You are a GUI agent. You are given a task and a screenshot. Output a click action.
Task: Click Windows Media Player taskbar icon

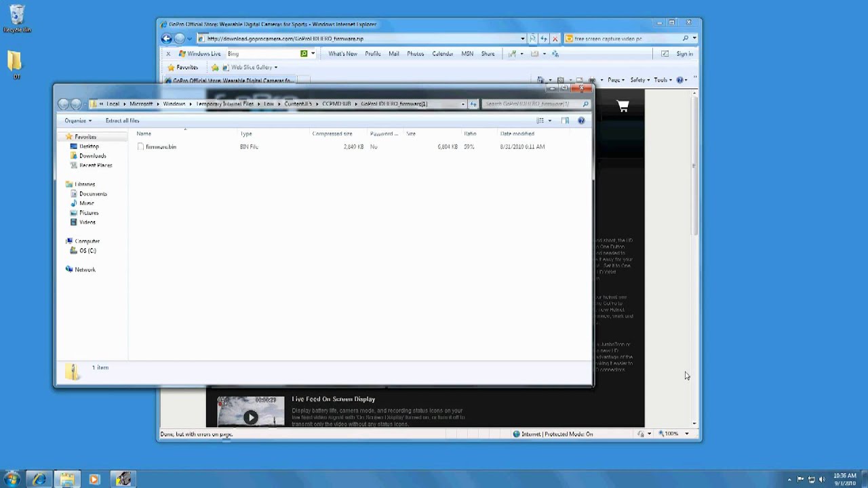(94, 479)
